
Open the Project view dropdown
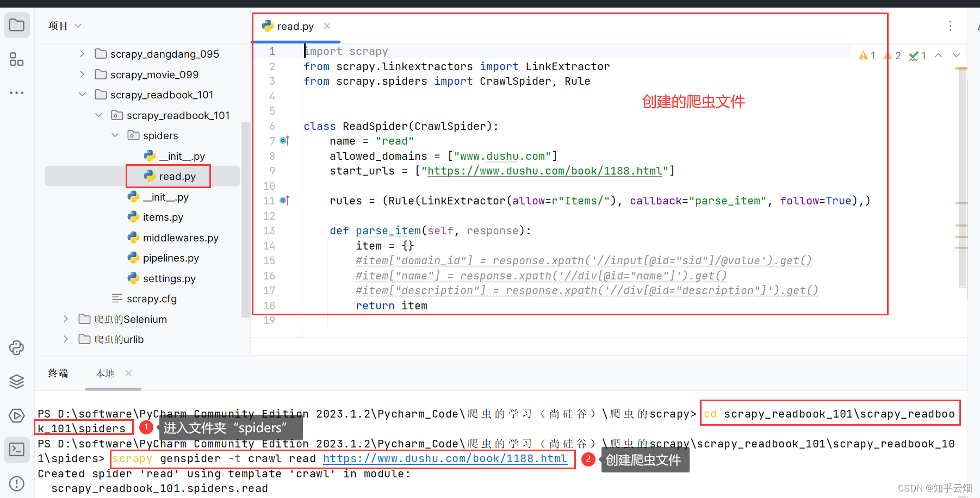point(65,26)
